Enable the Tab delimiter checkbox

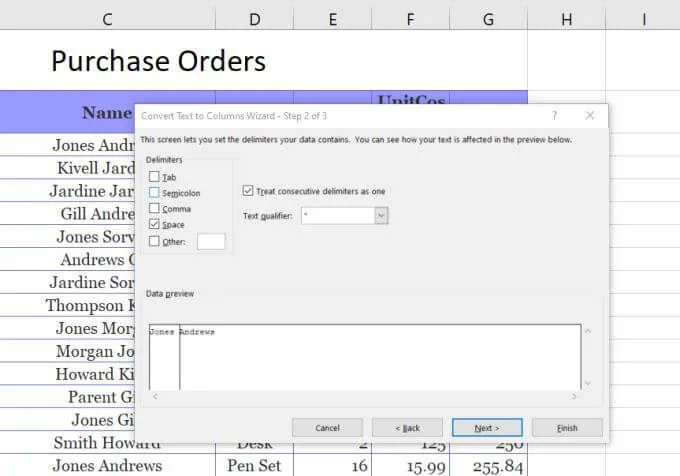[x=154, y=176]
